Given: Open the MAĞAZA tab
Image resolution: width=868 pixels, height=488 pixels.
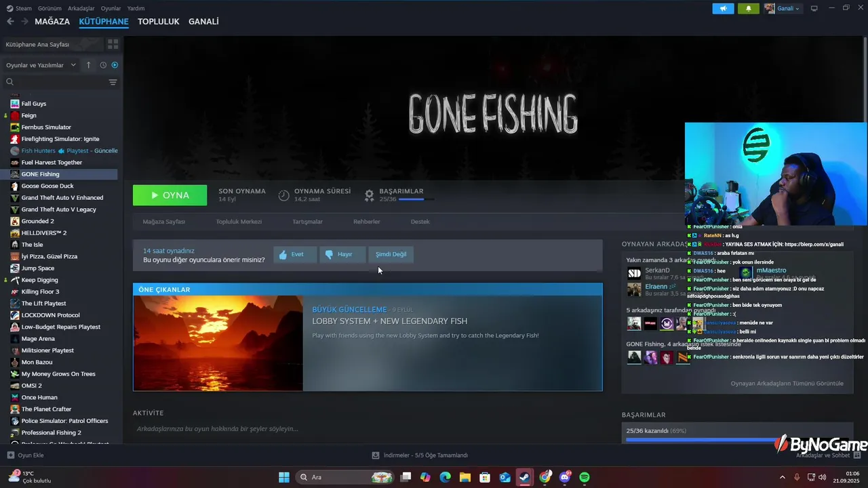Looking at the screenshot, I should (x=52, y=22).
